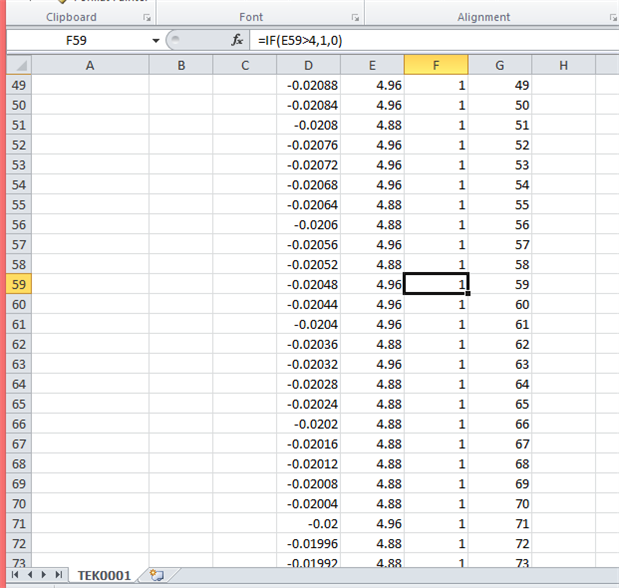Select the TEK0001 sheet tab

coord(105,575)
